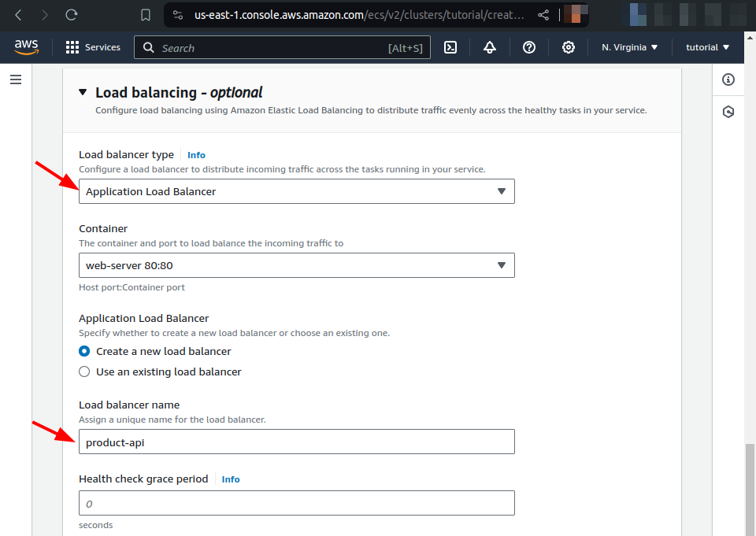Open Info link for Health check grace period
This screenshot has width=756, height=536.
tap(231, 479)
